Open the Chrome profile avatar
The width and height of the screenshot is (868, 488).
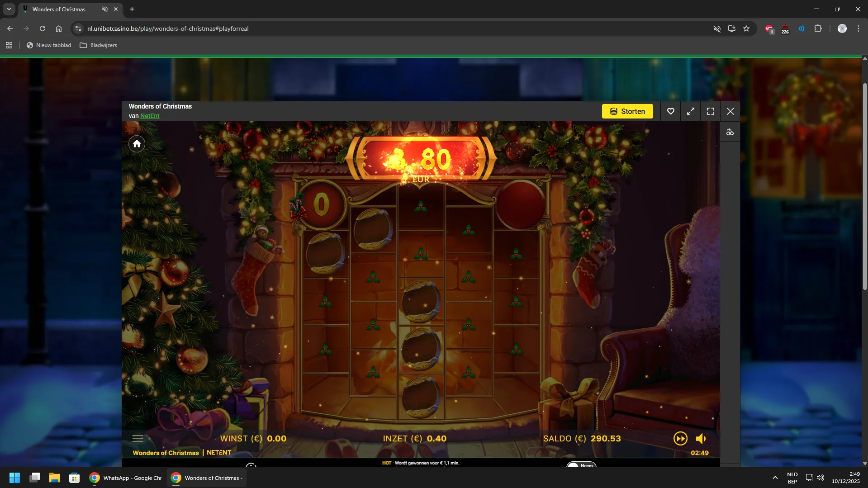(842, 28)
